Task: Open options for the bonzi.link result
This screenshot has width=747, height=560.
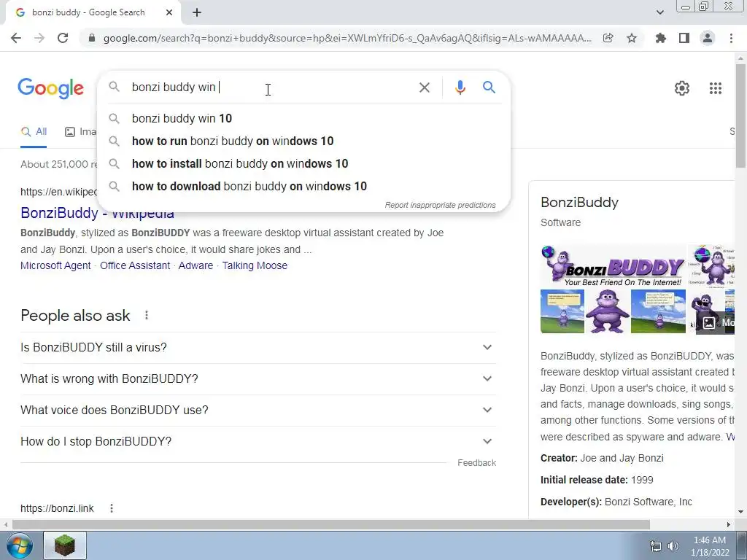Action: [112, 508]
